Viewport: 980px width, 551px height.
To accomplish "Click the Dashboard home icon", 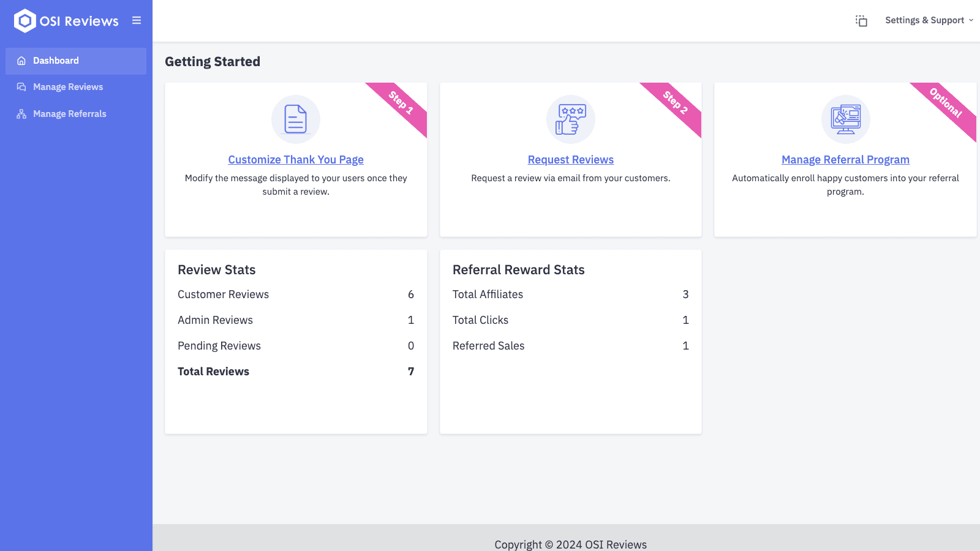I will pos(21,61).
